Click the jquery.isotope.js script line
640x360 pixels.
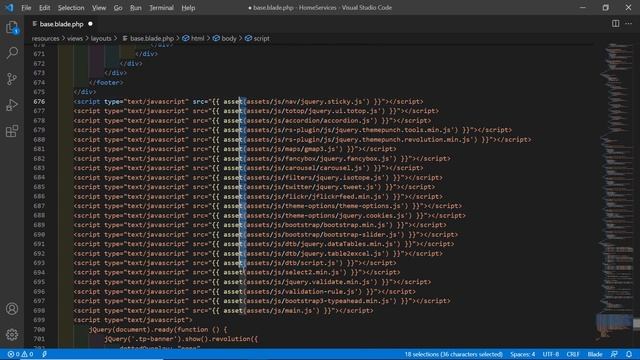coord(258,178)
